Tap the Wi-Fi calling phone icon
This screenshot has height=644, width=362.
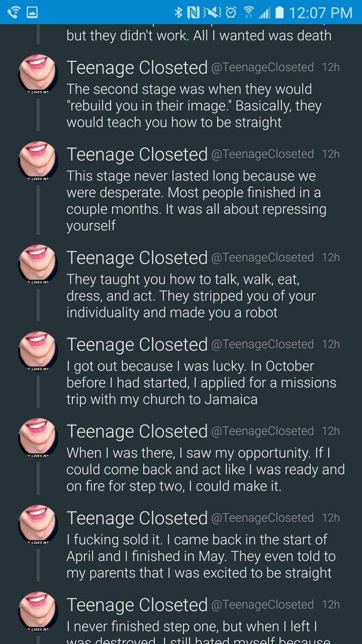[14, 12]
